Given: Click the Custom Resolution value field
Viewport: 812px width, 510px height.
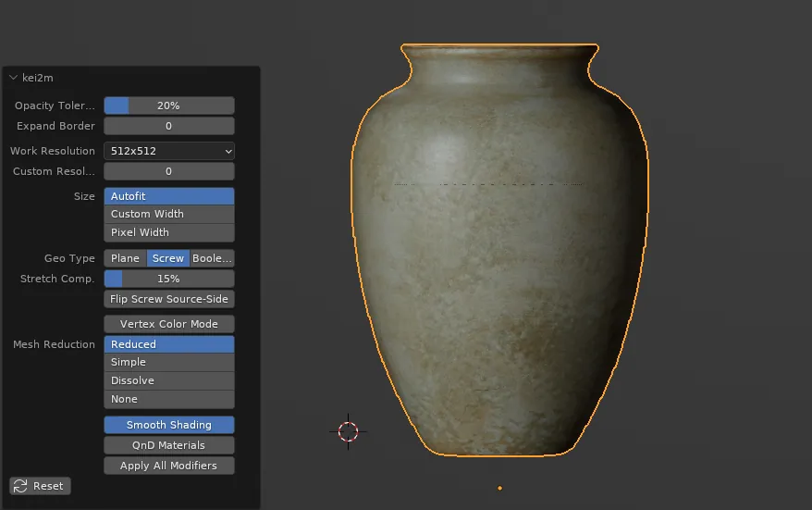Looking at the screenshot, I should pyautogui.click(x=168, y=171).
